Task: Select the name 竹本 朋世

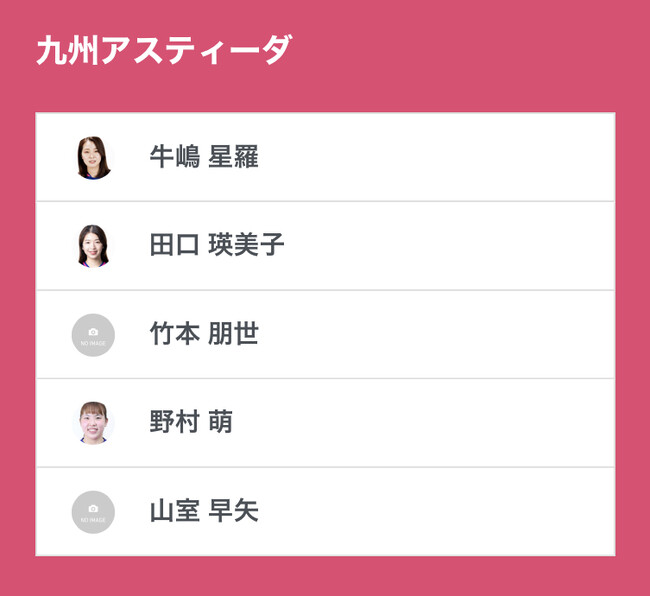Action: [204, 335]
